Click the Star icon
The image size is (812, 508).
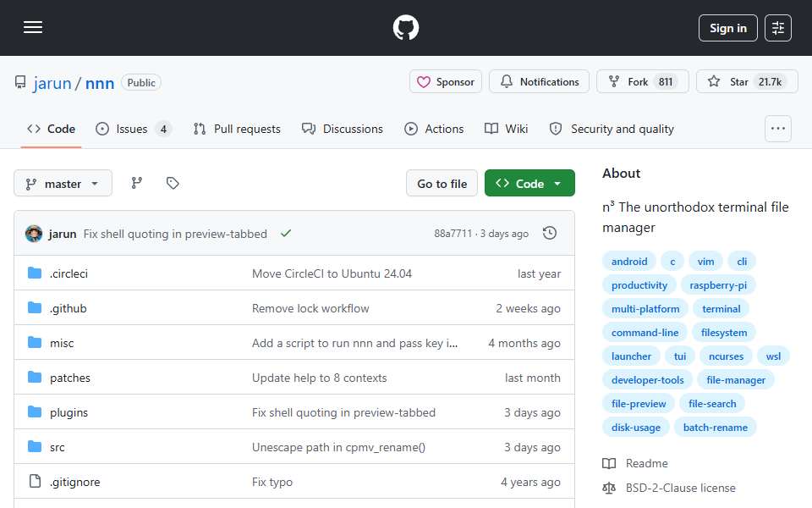tap(714, 81)
